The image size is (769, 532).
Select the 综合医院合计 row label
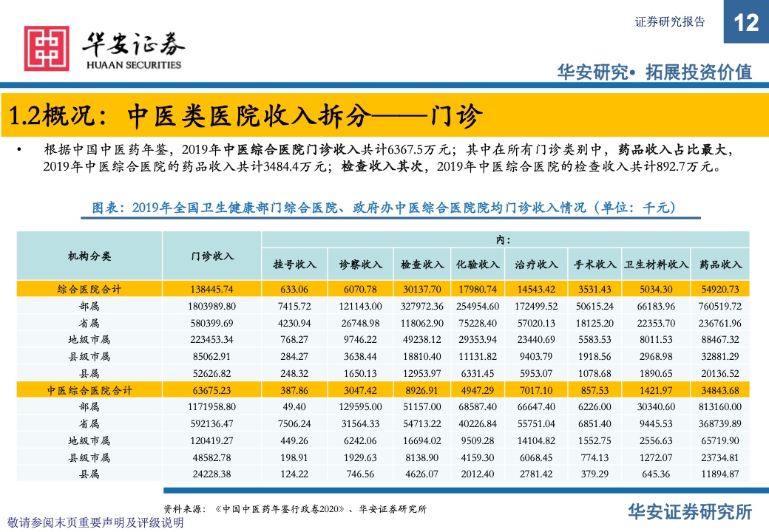pyautogui.click(x=89, y=289)
